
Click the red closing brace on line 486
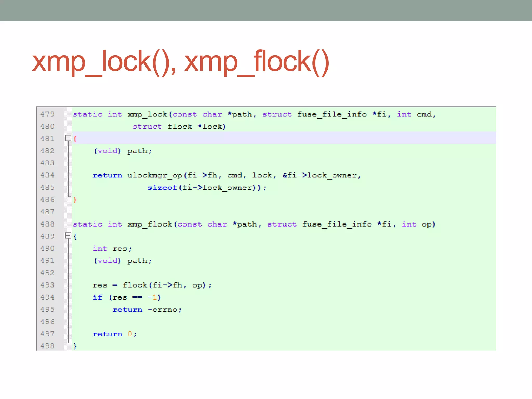(x=75, y=200)
